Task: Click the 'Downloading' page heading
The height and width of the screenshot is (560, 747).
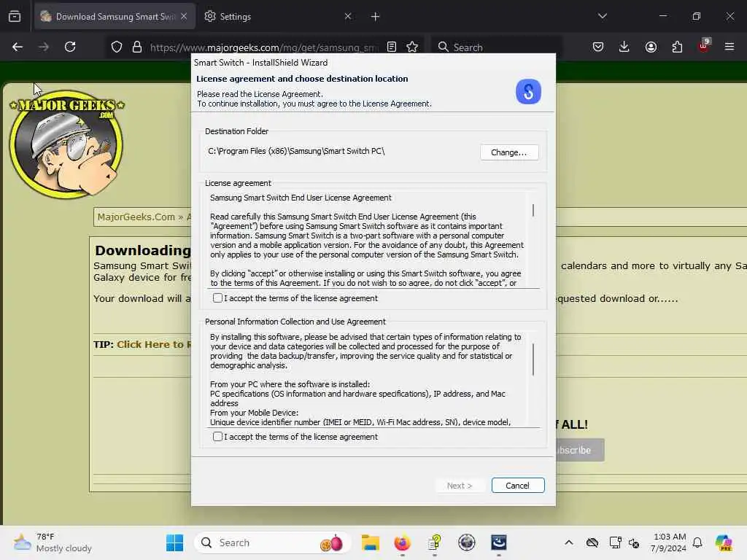Action: point(142,250)
